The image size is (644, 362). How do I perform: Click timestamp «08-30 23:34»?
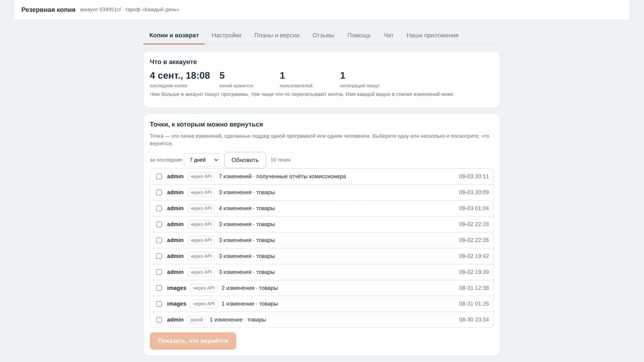pyautogui.click(x=474, y=320)
